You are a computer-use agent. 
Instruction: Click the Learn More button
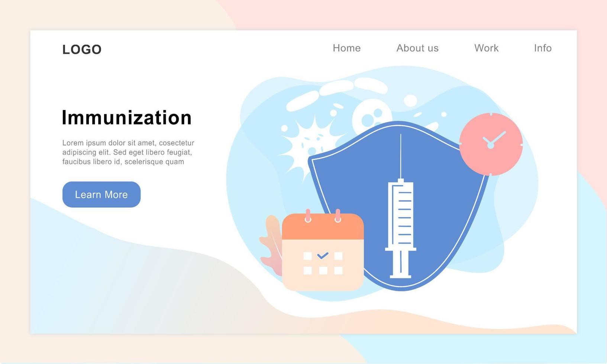(101, 194)
